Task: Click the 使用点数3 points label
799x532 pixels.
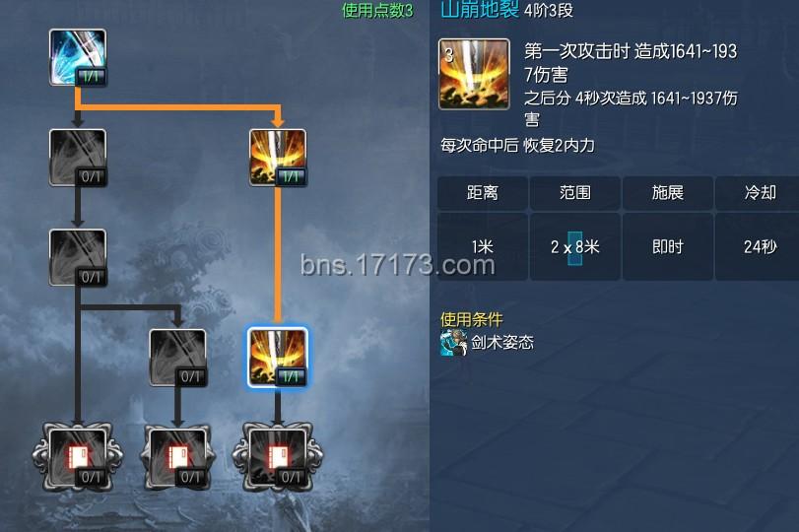Action: click(377, 10)
